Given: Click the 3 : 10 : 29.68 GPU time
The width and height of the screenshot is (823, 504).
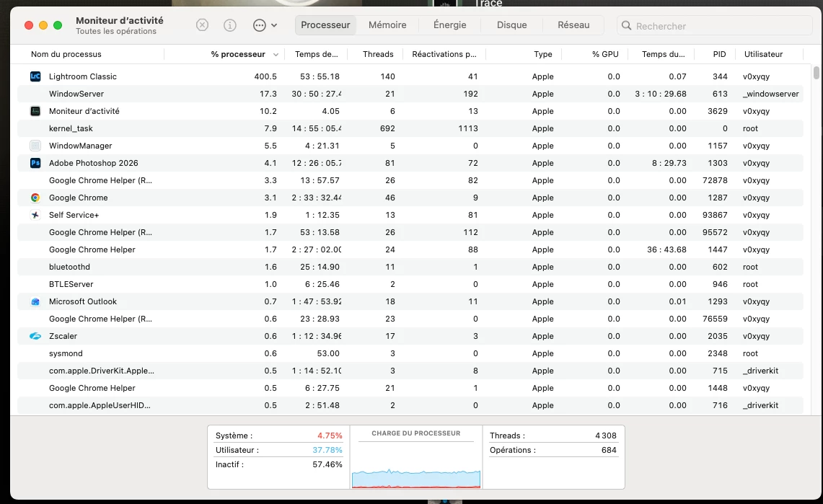Looking at the screenshot, I should 660,93.
